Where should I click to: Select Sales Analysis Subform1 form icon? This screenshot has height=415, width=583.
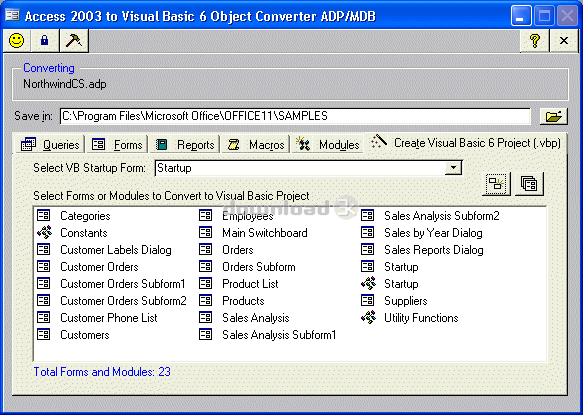205,334
